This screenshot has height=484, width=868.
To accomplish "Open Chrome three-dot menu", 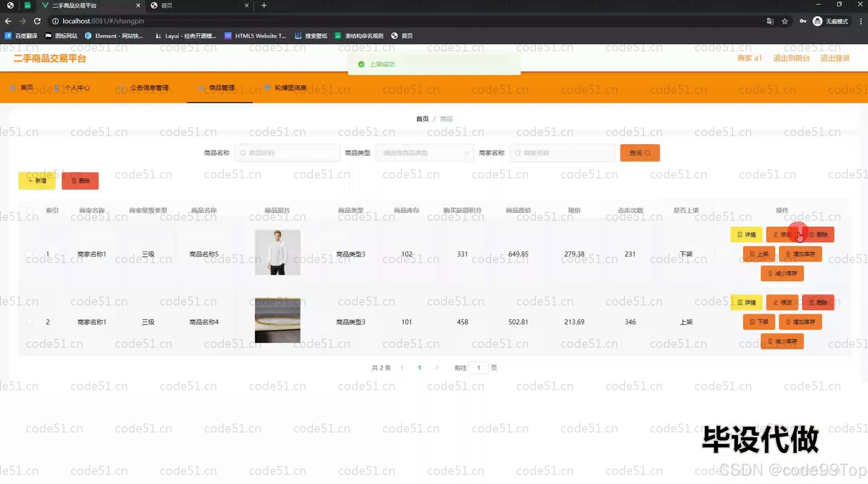I will (x=861, y=21).
